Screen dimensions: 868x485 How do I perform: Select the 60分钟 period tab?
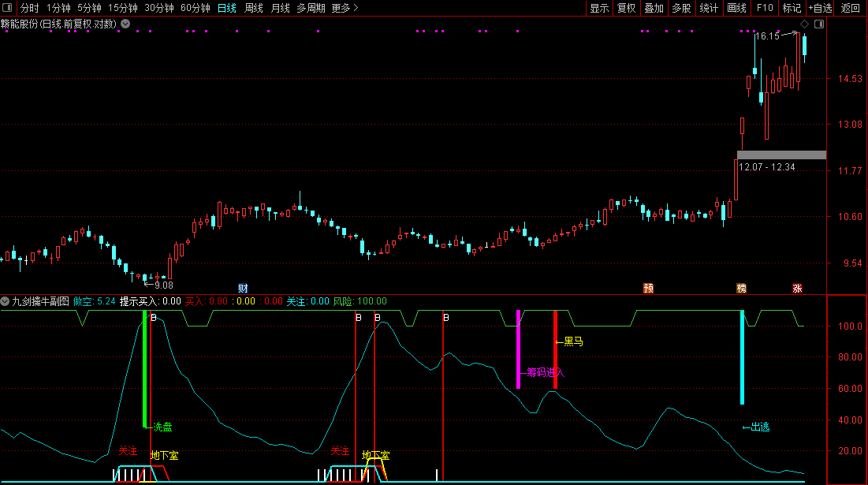pos(195,8)
